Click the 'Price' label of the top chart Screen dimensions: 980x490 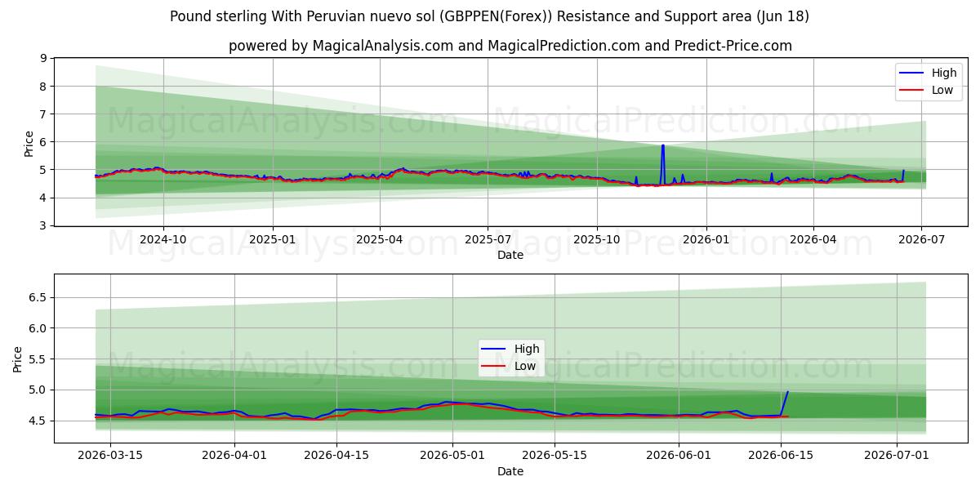pyautogui.click(x=29, y=143)
